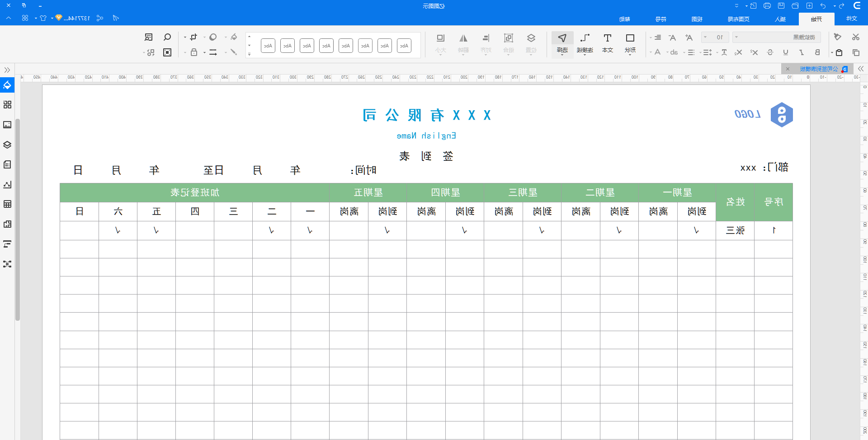Viewport: 868px width, 440px height.
Task: Click the New document plus icon
Action: [810, 6]
